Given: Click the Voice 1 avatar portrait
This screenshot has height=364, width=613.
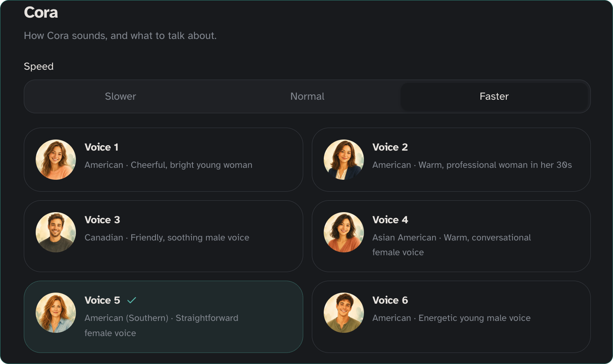Looking at the screenshot, I should tap(56, 160).
